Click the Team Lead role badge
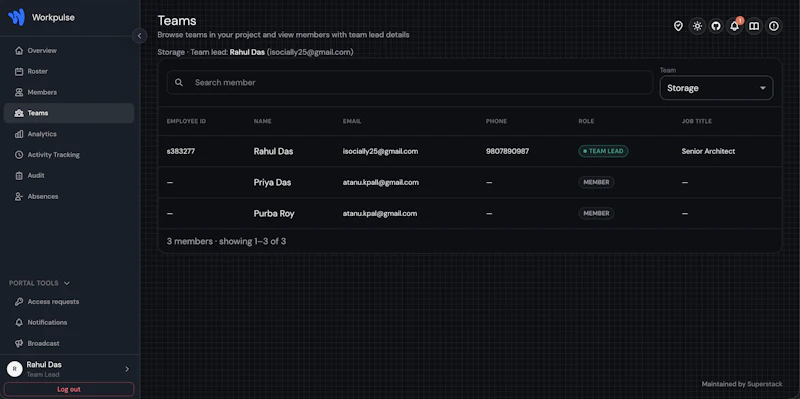 [x=603, y=151]
